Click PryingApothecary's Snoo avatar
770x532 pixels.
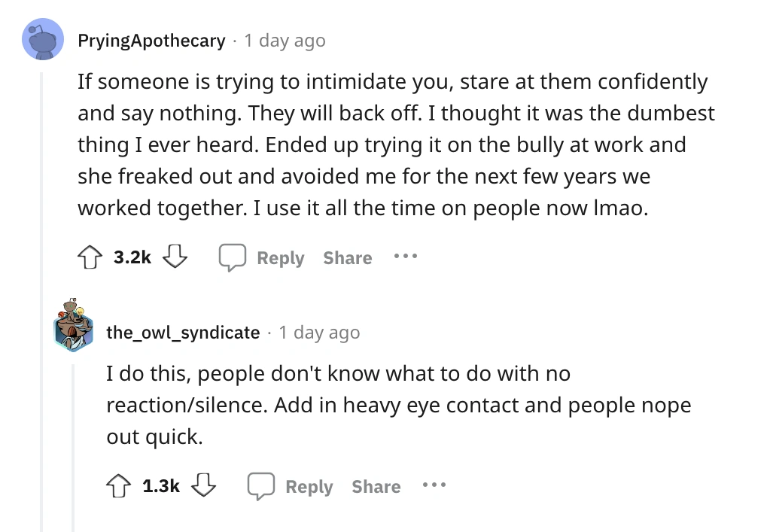coord(44,41)
